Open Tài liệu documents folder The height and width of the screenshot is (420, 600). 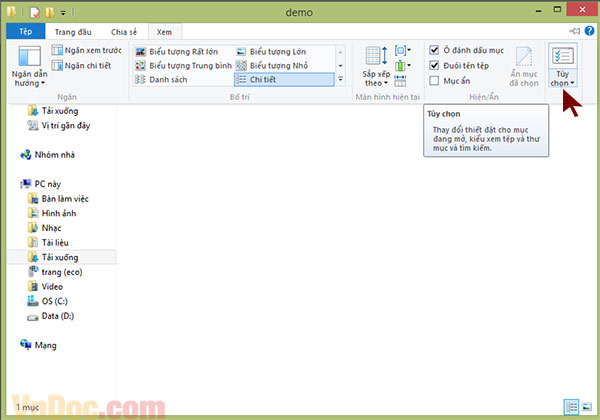pos(48,243)
